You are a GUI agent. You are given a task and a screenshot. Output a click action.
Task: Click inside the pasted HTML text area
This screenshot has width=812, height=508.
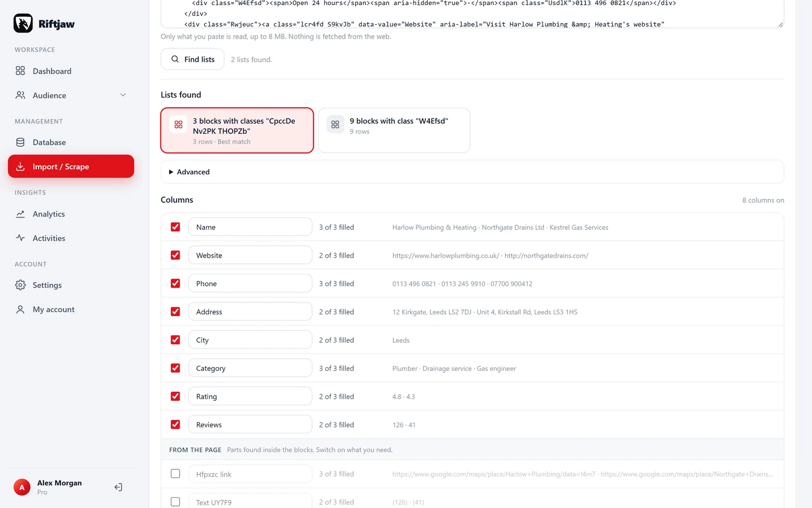click(472, 14)
